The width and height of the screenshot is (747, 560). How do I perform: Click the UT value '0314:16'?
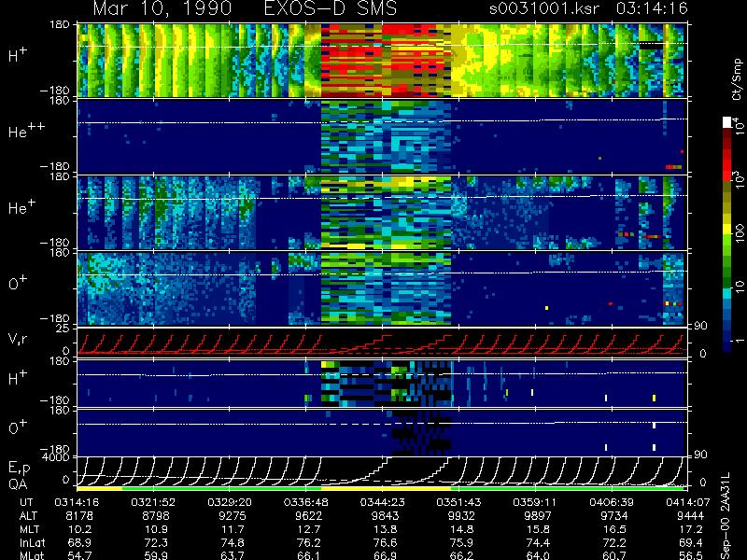(77, 502)
